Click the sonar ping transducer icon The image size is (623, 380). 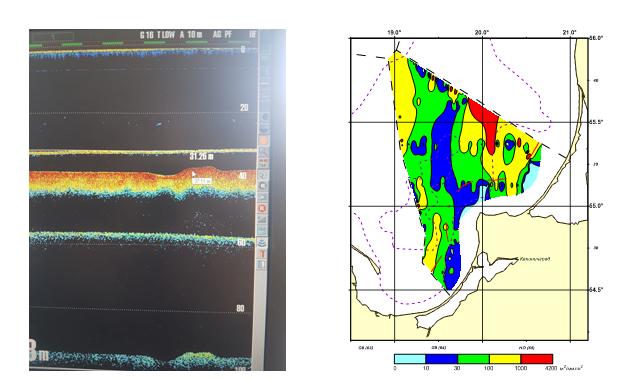click(262, 242)
